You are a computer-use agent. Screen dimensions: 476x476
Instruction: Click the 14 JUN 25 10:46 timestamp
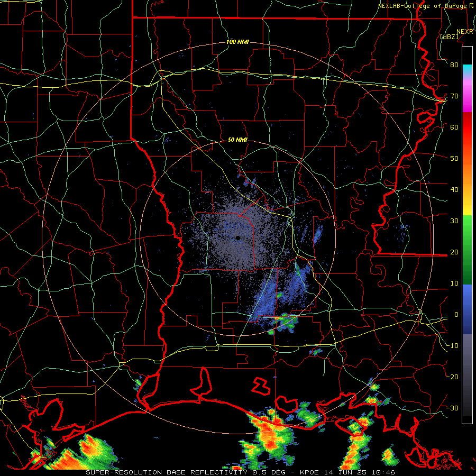click(x=361, y=472)
